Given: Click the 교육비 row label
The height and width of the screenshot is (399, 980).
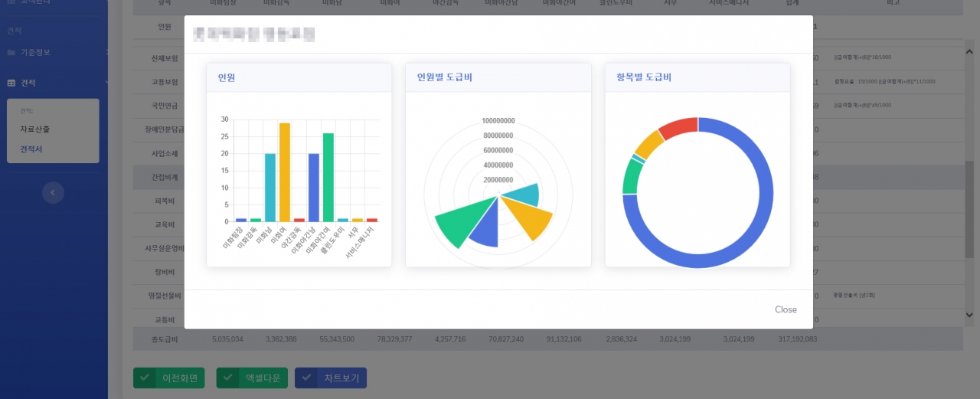Looking at the screenshot, I should pos(165,224).
